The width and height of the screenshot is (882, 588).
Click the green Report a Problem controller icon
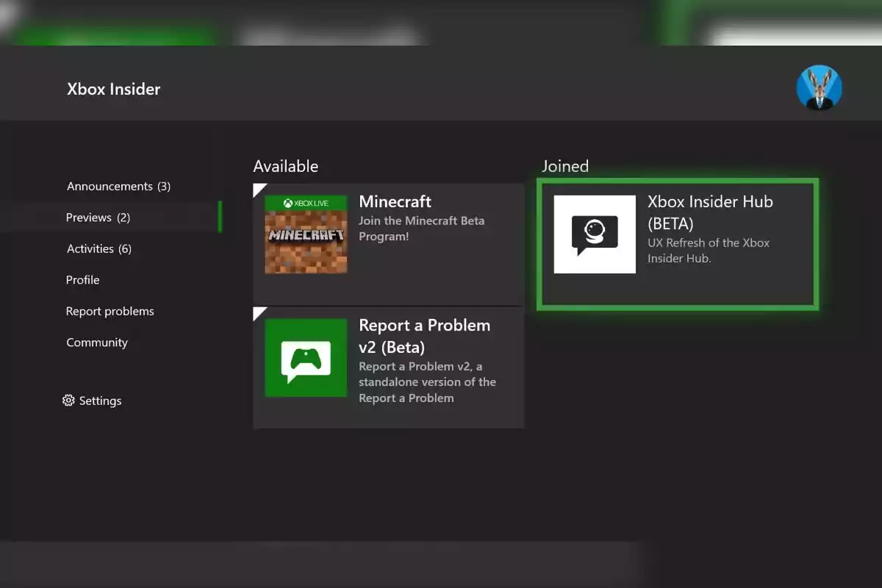[306, 358]
